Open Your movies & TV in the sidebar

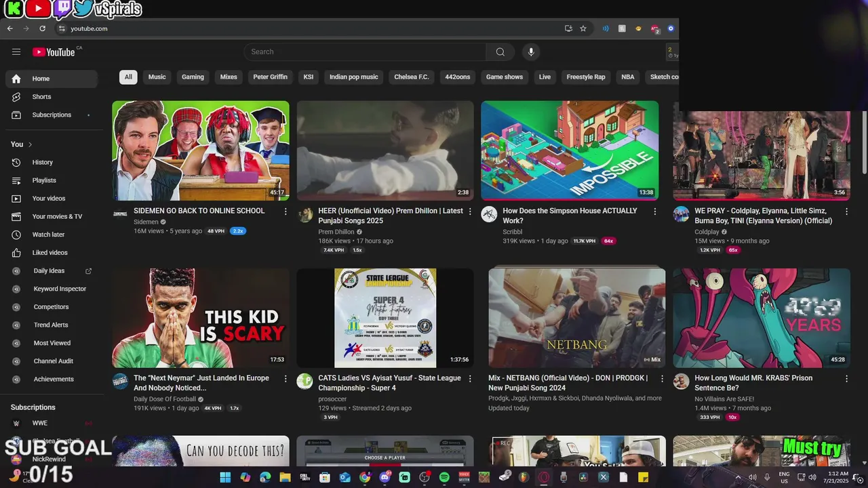point(52,217)
